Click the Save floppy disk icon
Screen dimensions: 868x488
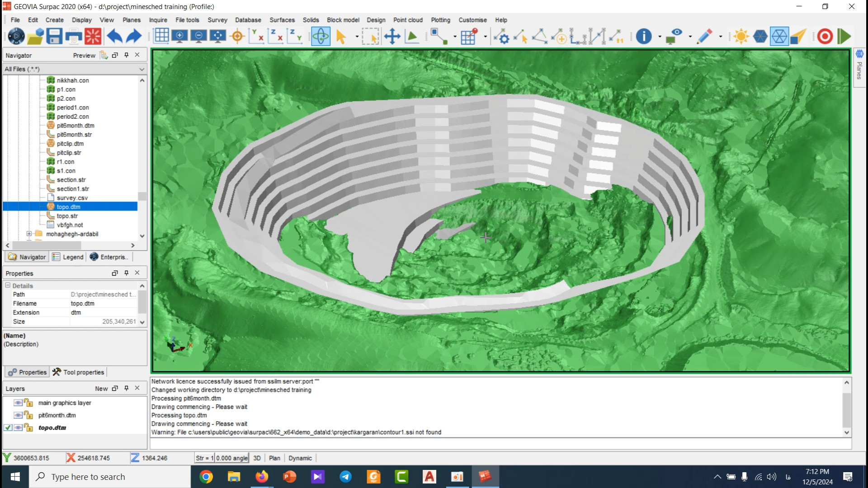click(x=54, y=36)
